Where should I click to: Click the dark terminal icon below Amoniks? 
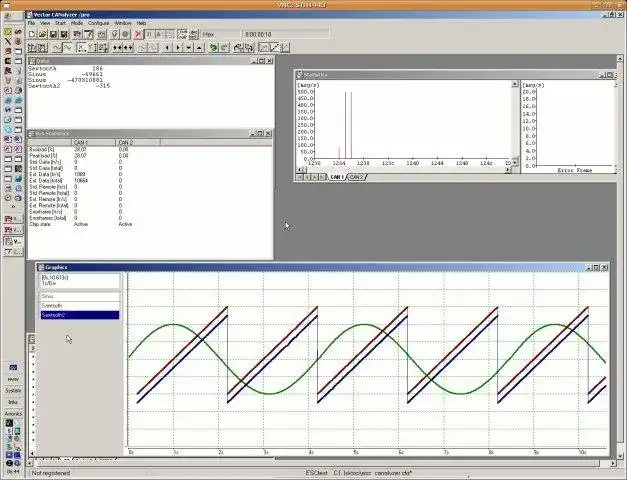(9, 423)
